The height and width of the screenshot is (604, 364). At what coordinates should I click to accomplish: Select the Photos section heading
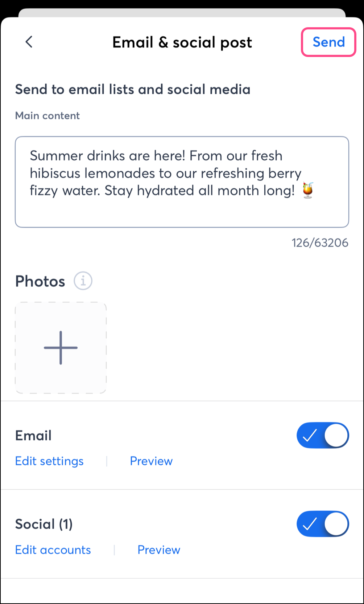tap(40, 281)
